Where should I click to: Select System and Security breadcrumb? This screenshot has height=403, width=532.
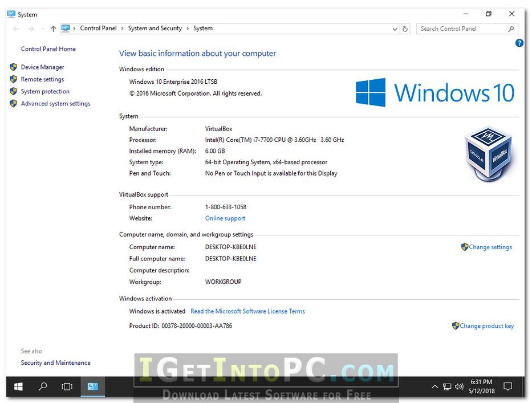click(155, 28)
